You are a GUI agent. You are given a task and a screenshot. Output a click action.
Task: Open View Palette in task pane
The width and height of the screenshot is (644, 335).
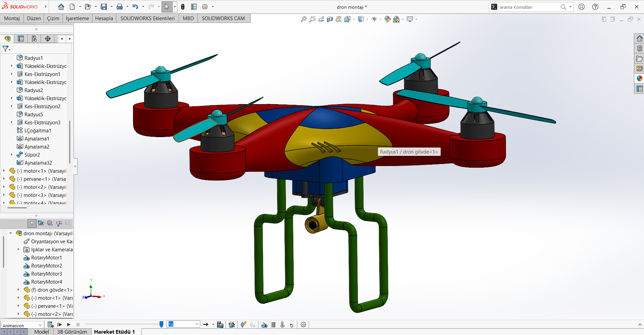click(x=639, y=69)
